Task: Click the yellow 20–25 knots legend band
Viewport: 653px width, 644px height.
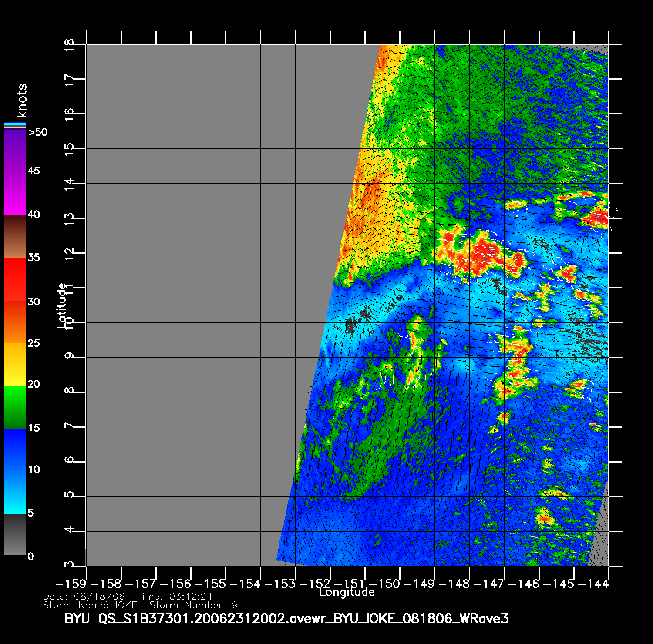Action: (15, 365)
